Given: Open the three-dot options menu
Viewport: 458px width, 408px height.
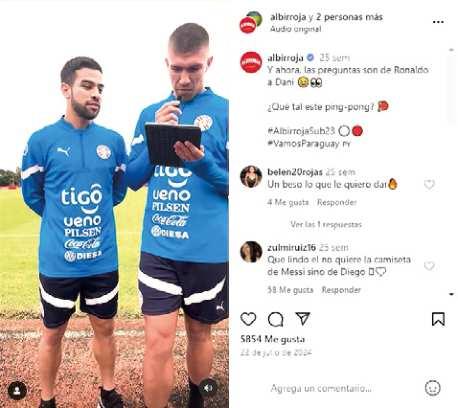Looking at the screenshot, I should pyautogui.click(x=438, y=22).
